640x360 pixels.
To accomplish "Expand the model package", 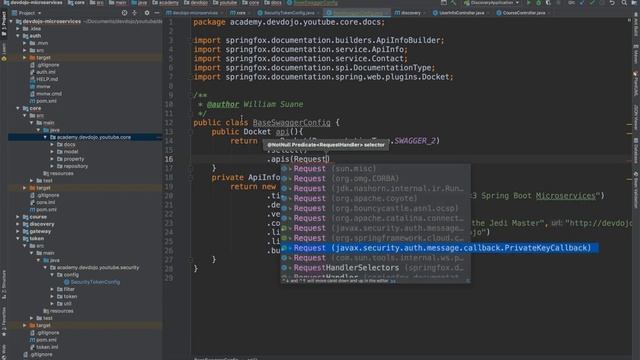I will tap(52, 151).
